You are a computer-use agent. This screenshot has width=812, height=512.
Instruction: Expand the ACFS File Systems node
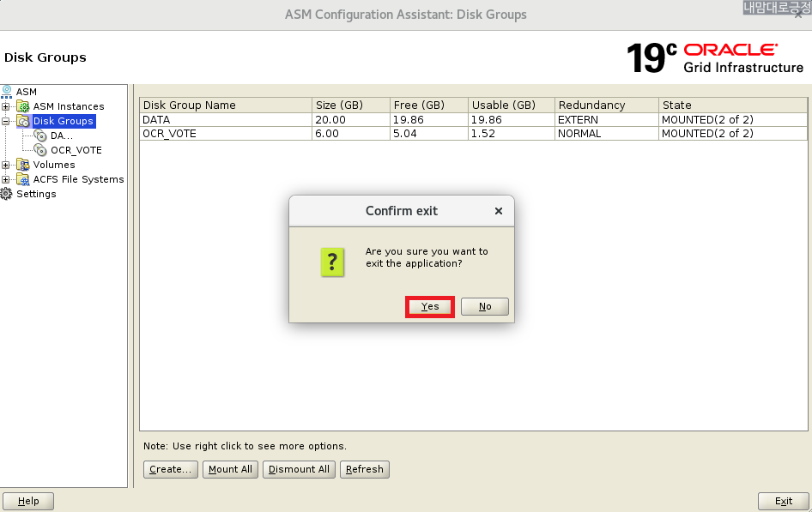coord(6,179)
